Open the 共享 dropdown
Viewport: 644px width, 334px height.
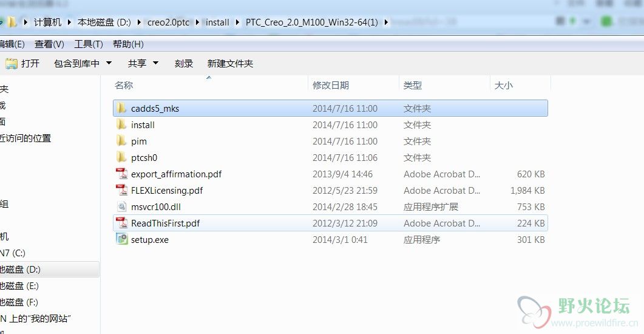143,63
